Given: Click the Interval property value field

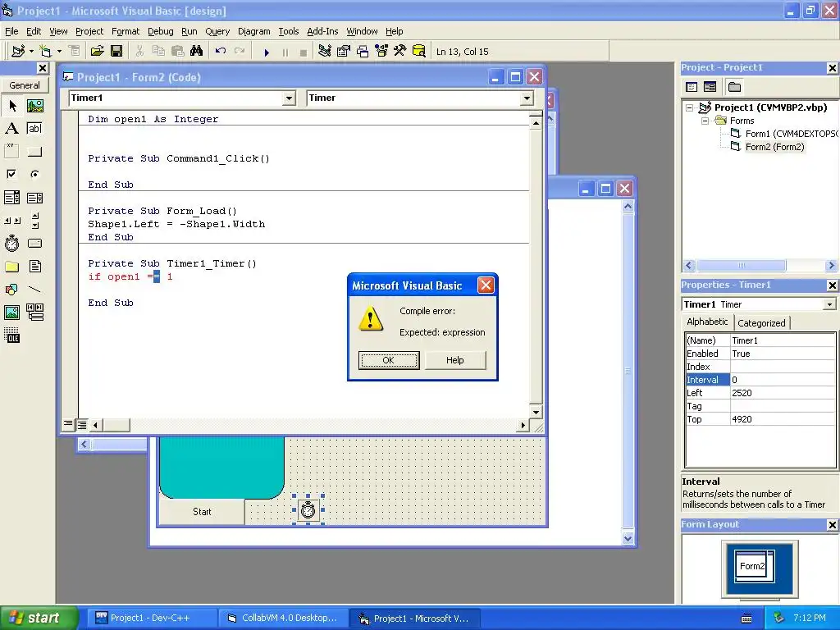Looking at the screenshot, I should [x=783, y=380].
